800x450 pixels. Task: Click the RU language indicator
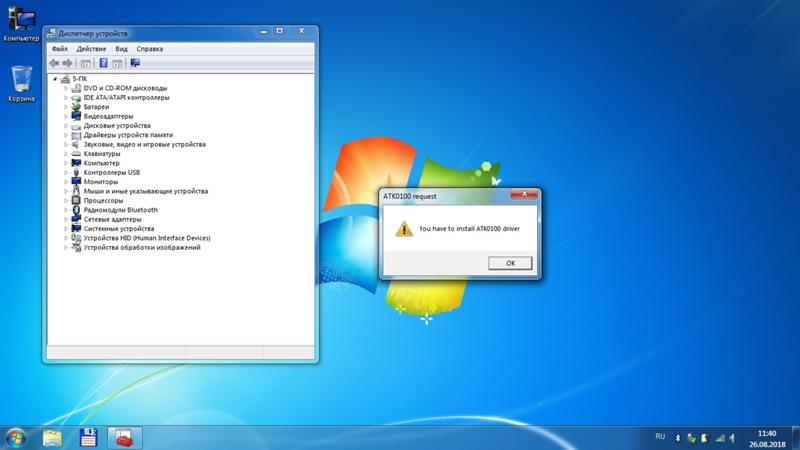[660, 437]
